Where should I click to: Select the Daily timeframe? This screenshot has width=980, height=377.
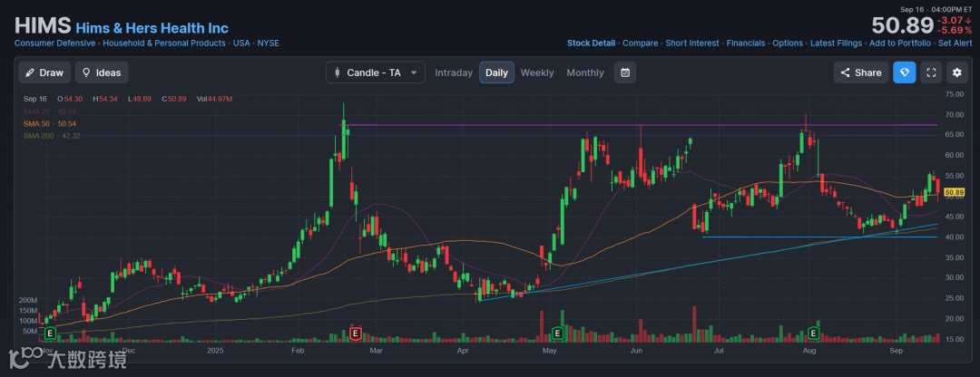click(497, 72)
